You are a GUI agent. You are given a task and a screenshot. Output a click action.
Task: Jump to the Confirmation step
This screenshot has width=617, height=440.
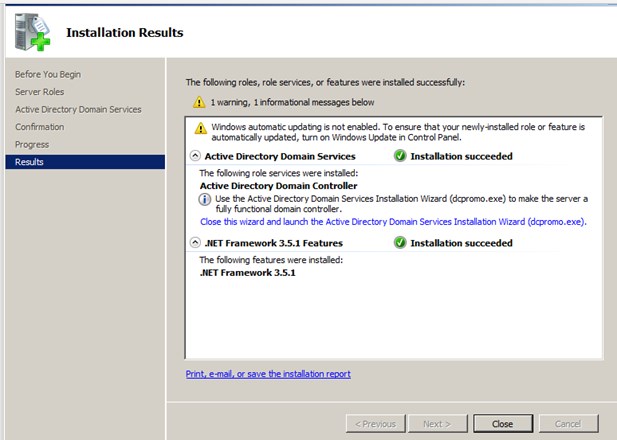[40, 127]
